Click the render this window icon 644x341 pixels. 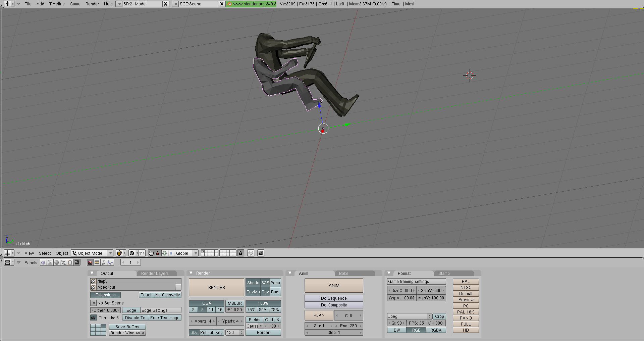click(261, 253)
